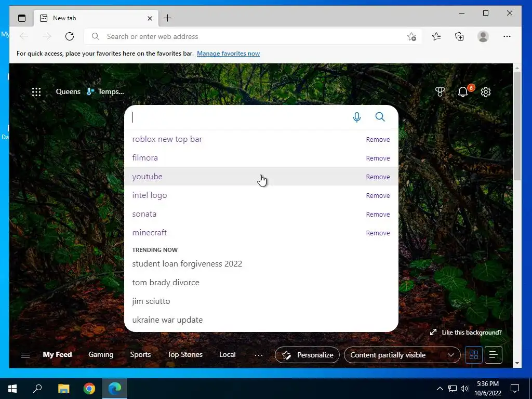Screen dimensions: 532x399
Task: Open the Collections icon
Action: click(x=459, y=36)
